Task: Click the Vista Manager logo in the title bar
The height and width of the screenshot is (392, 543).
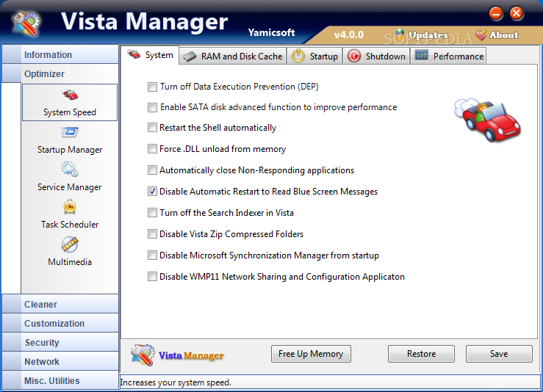Action: pos(26,23)
